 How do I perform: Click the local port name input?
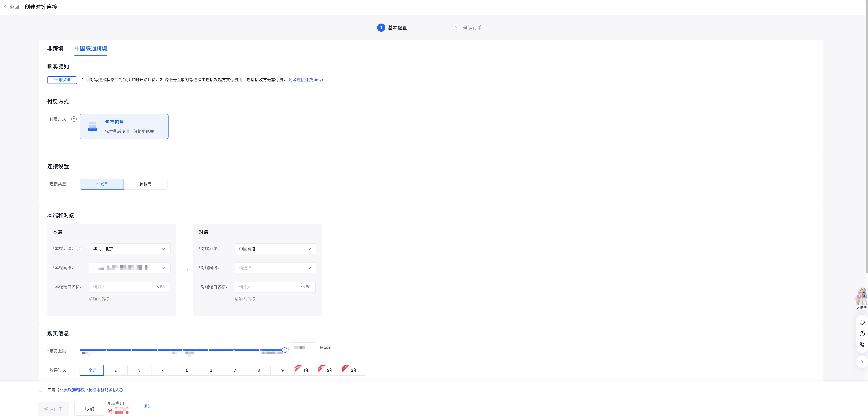point(129,287)
